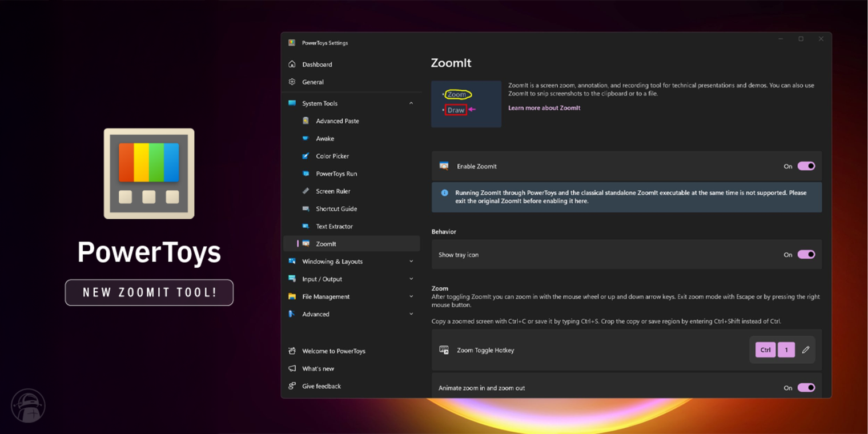Image resolution: width=868 pixels, height=434 pixels.
Task: Expand the File Management section
Action: 411,296
